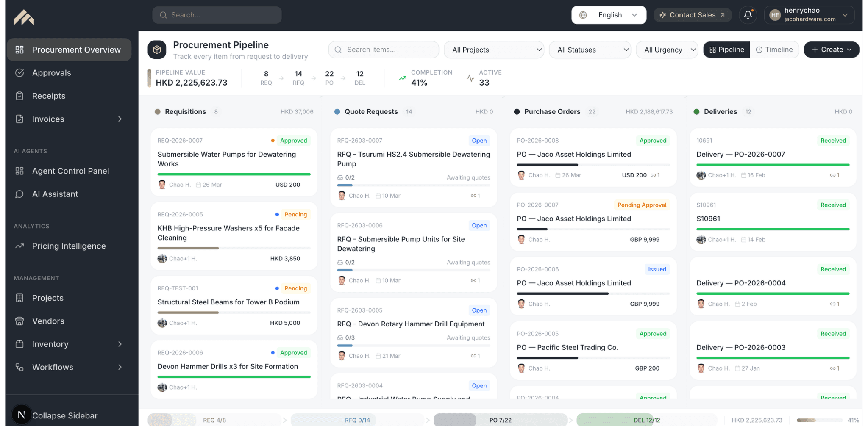Expand the Invoices submenu chevron
The height and width of the screenshot is (426, 868).
pyautogui.click(x=120, y=119)
